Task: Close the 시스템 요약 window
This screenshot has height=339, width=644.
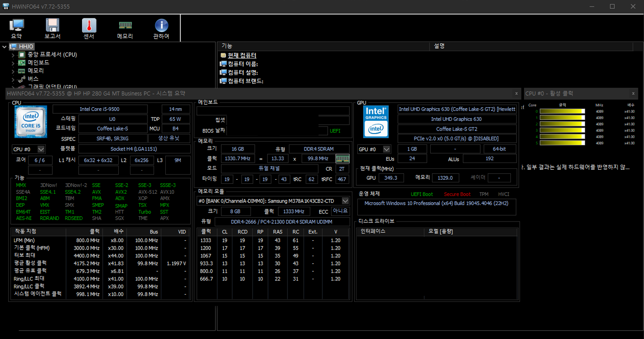Action: [x=517, y=93]
